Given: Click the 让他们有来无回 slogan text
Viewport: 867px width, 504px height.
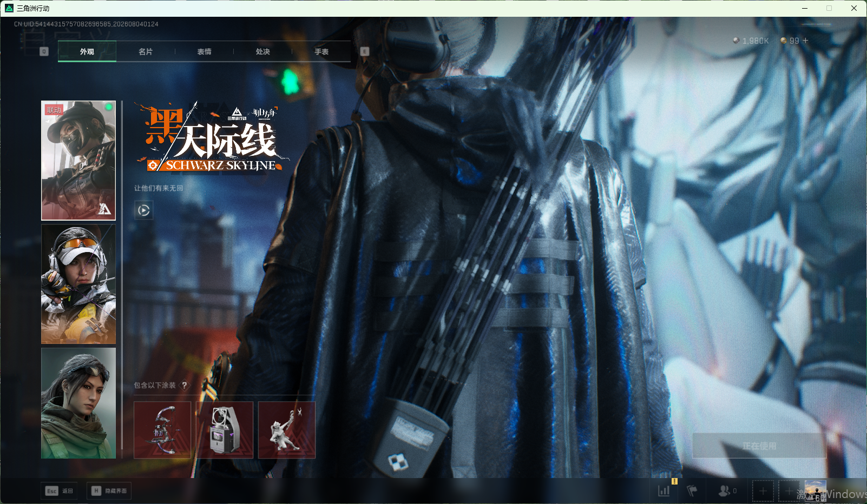Looking at the screenshot, I should (159, 188).
